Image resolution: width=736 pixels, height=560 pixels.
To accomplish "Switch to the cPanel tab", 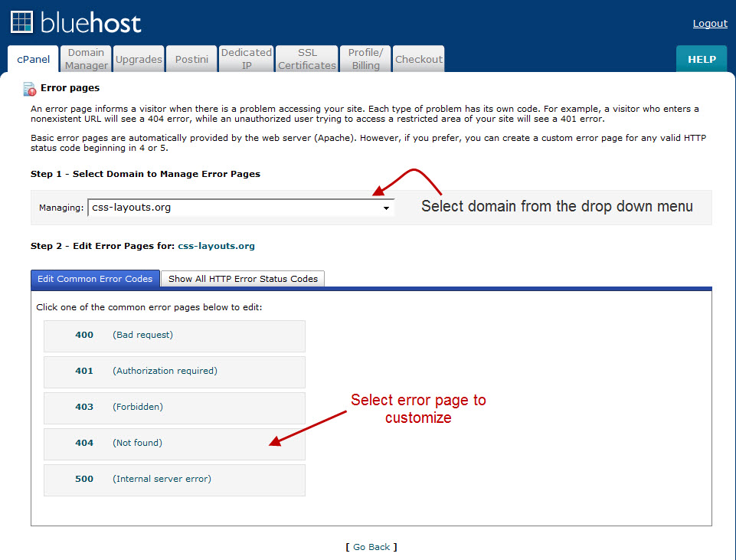I will pyautogui.click(x=34, y=59).
